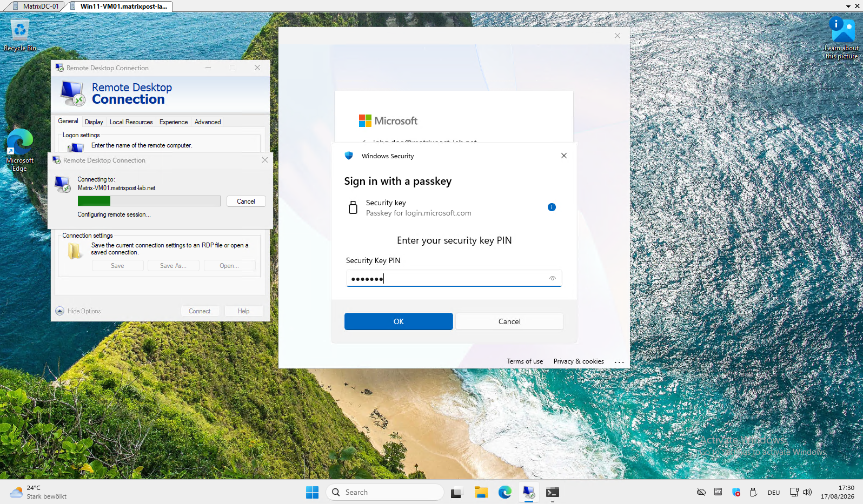
Task: Open the Terminal icon in the taskbar
Action: 552,492
